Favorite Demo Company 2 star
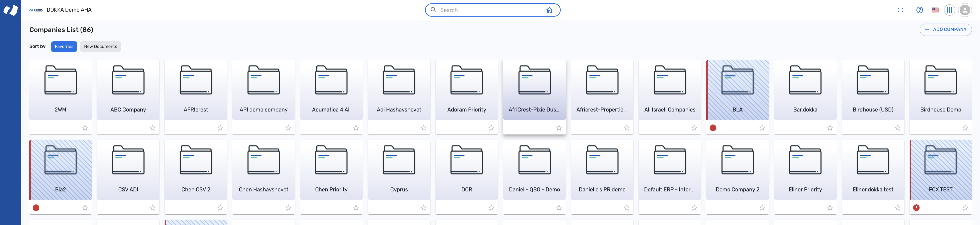This screenshot has width=980, height=225. [762, 207]
